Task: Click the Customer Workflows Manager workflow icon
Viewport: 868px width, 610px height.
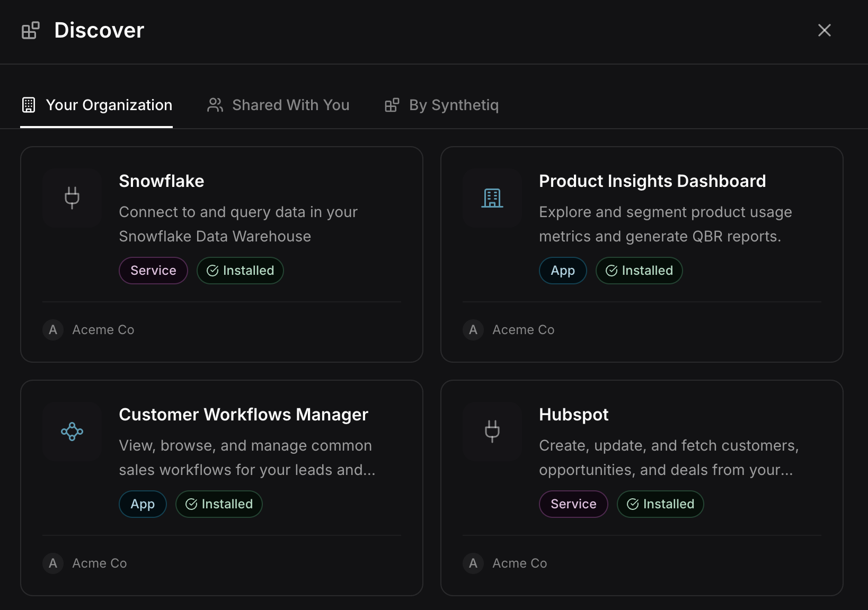Action: point(72,431)
